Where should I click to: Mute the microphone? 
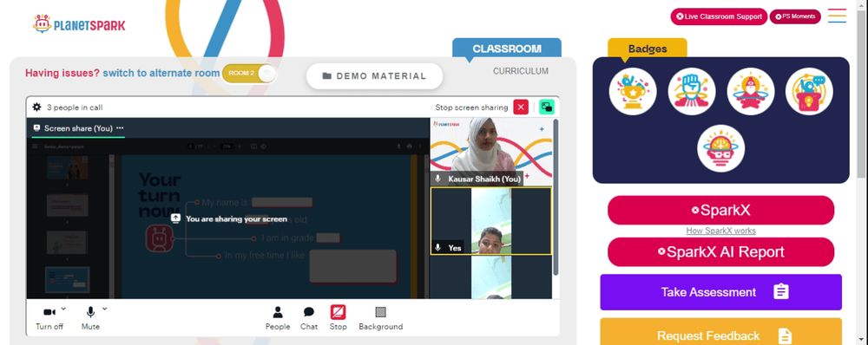90,318
